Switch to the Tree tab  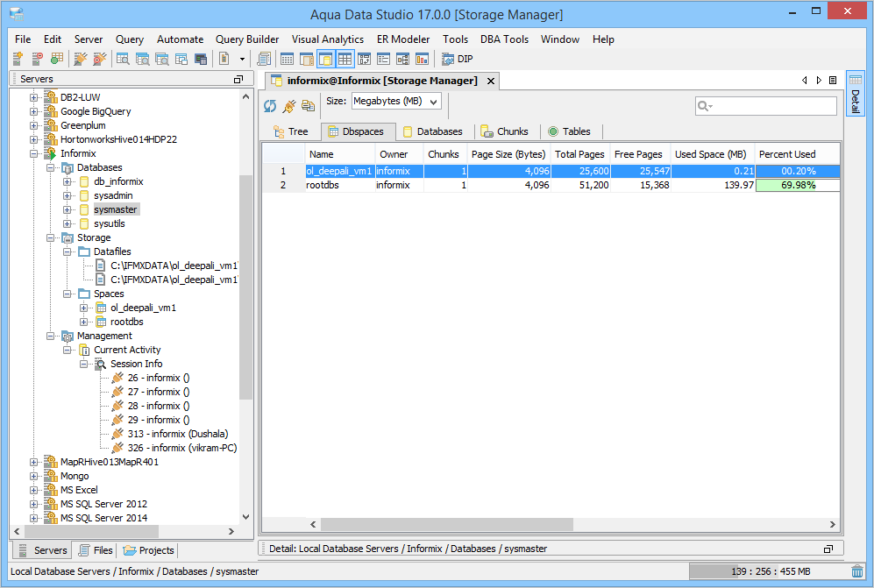291,131
